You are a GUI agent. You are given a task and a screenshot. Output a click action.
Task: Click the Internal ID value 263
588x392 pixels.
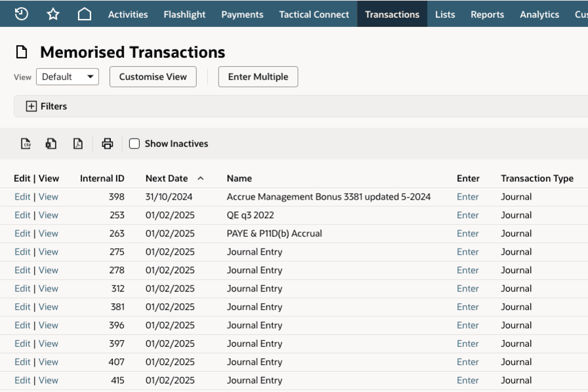click(x=117, y=234)
